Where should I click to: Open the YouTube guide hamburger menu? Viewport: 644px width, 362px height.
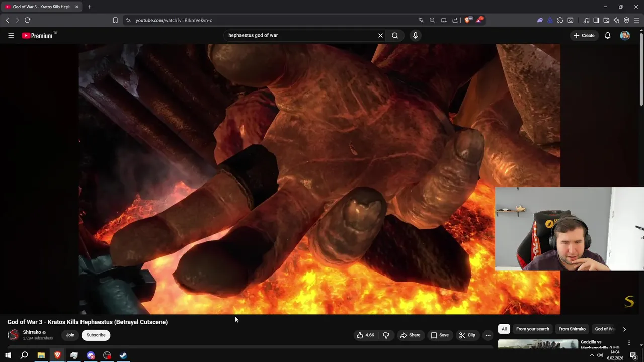click(x=11, y=35)
